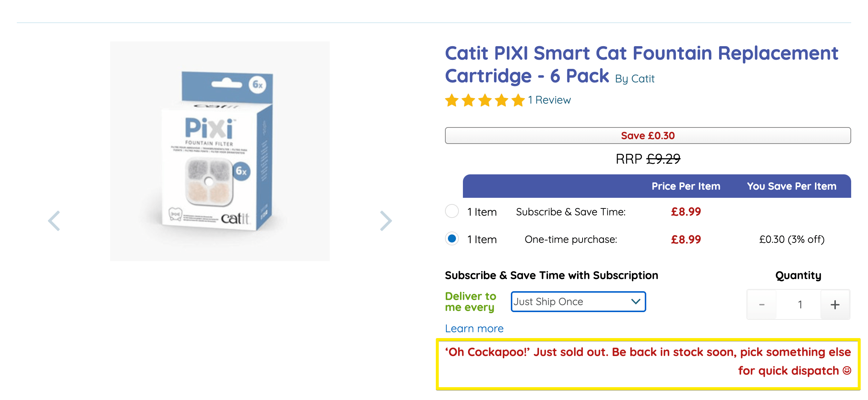The height and width of the screenshot is (400, 868).
Task: Click the Save £0.30 banner
Action: click(x=648, y=136)
